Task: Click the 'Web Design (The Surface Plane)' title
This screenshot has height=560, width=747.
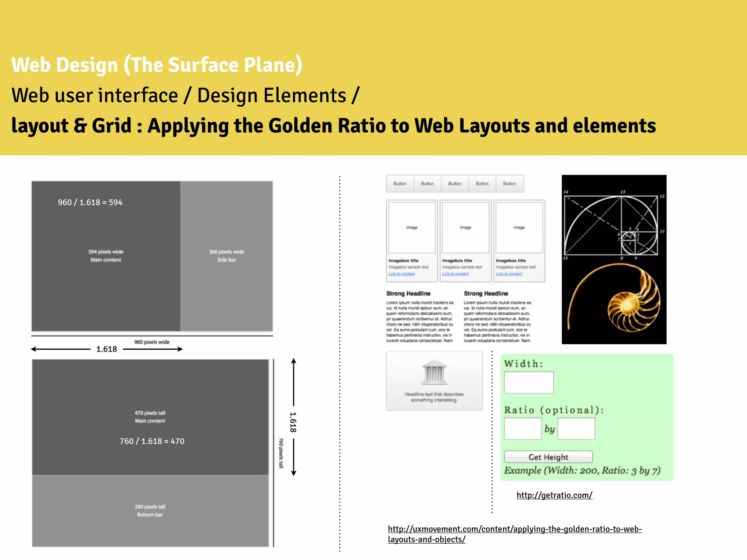Action: tap(157, 65)
